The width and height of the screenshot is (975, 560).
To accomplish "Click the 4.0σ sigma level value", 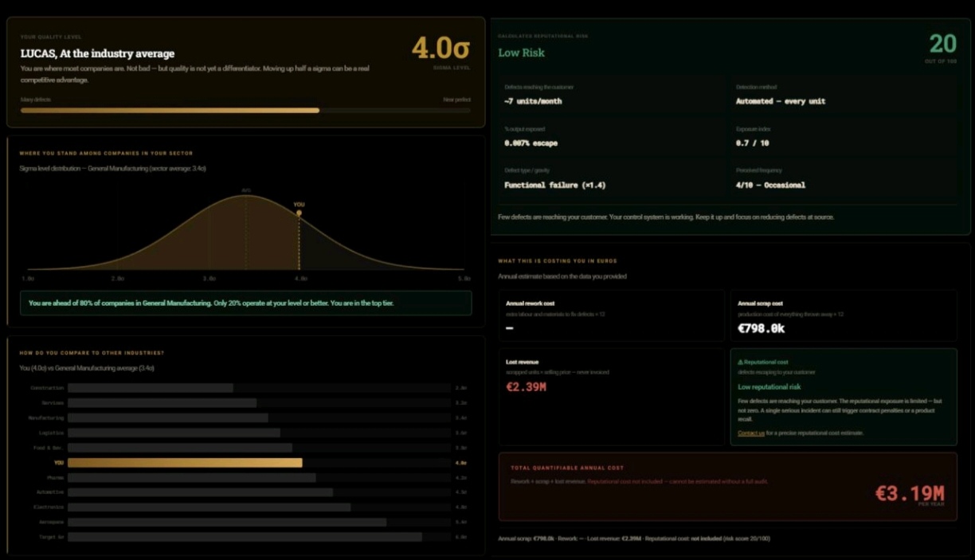I will 441,48.
